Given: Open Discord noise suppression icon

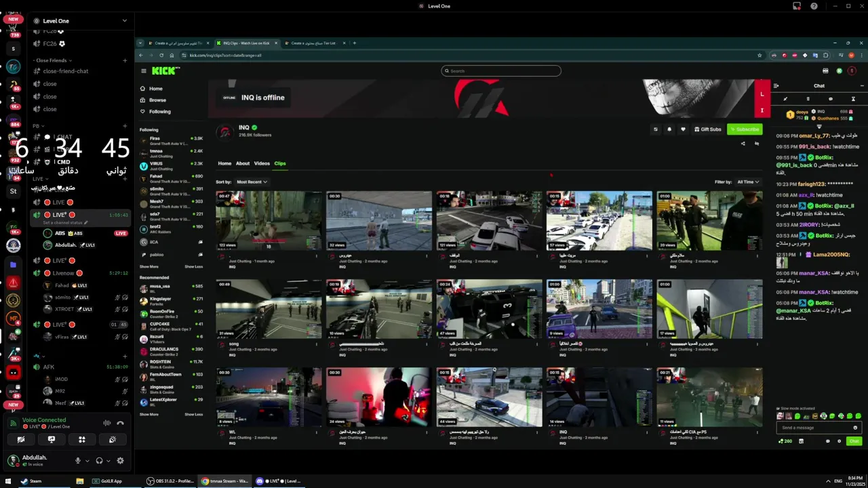Looking at the screenshot, I should (106, 423).
